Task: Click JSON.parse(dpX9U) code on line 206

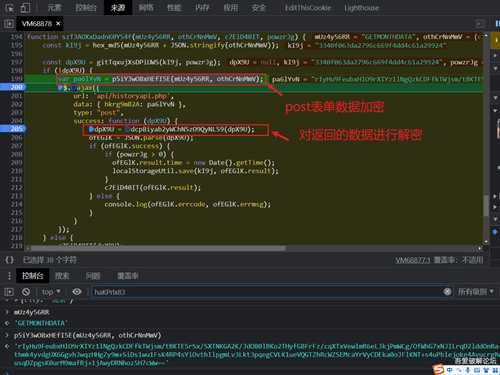Action: click(x=159, y=138)
